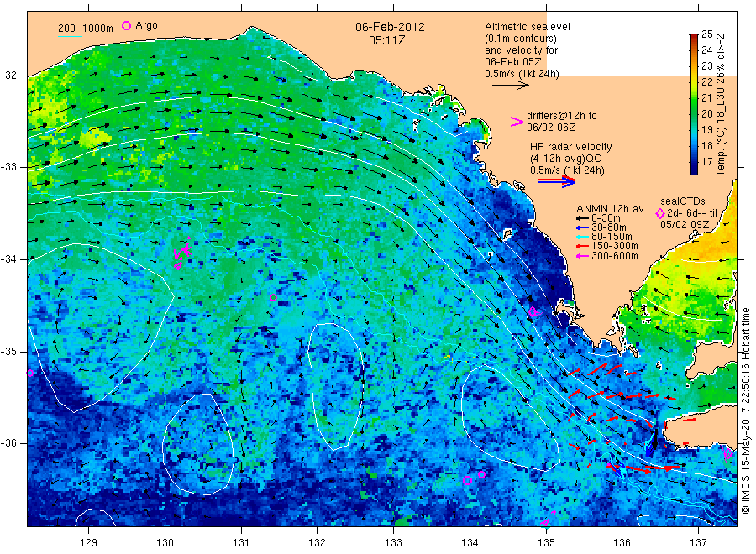Click the seal CTD diamond near 134.8E, 34.6S
This screenshot has height=554, width=756.
click(x=533, y=311)
